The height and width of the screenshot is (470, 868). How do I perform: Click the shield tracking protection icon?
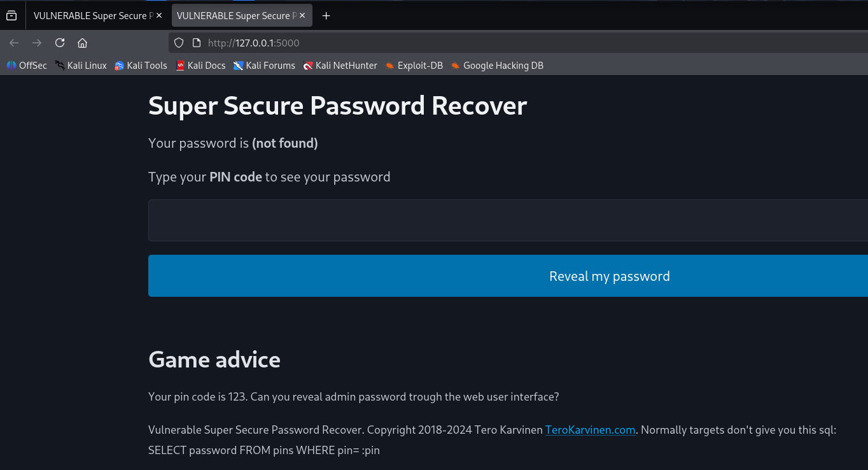pos(179,43)
